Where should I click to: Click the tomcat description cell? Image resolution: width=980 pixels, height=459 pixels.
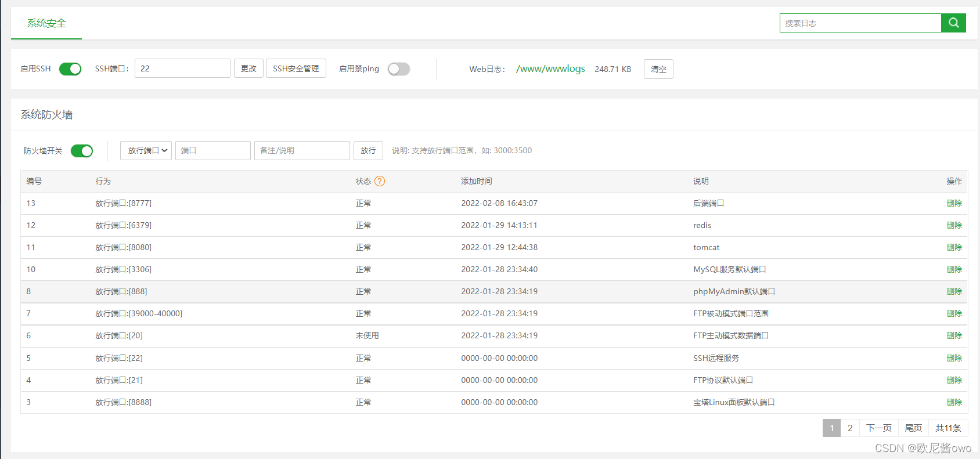706,247
